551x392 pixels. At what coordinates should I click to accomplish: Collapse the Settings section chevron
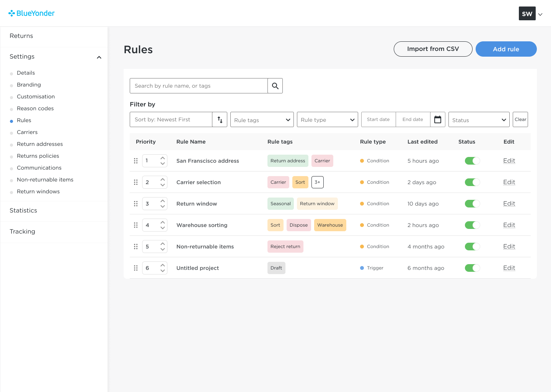pos(99,57)
